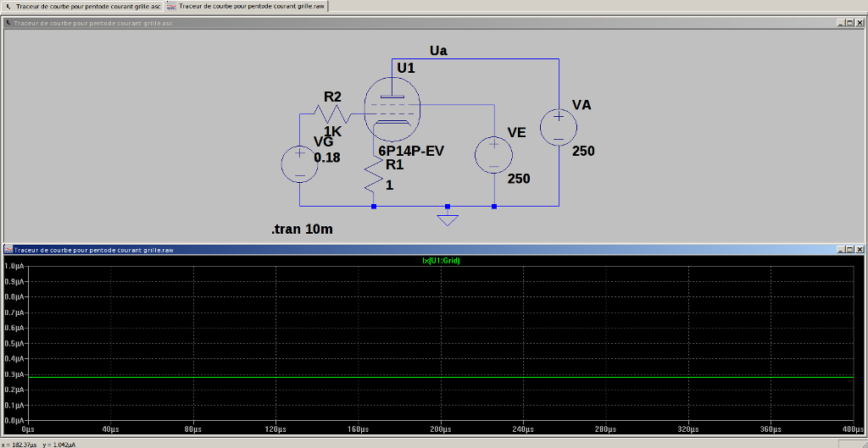The height and width of the screenshot is (448, 868).
Task: Click the VE source label
Action: point(516,132)
